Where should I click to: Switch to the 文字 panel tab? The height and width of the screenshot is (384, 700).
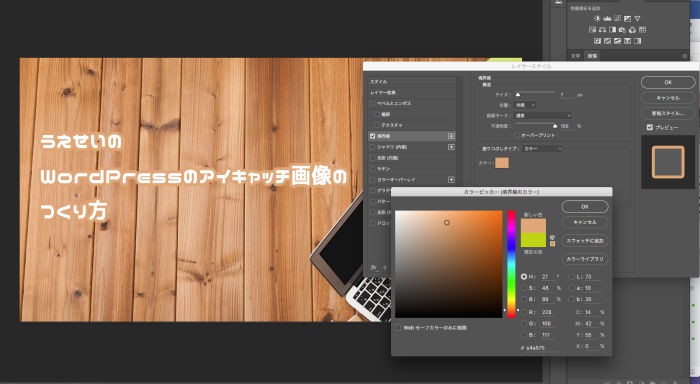tap(575, 56)
